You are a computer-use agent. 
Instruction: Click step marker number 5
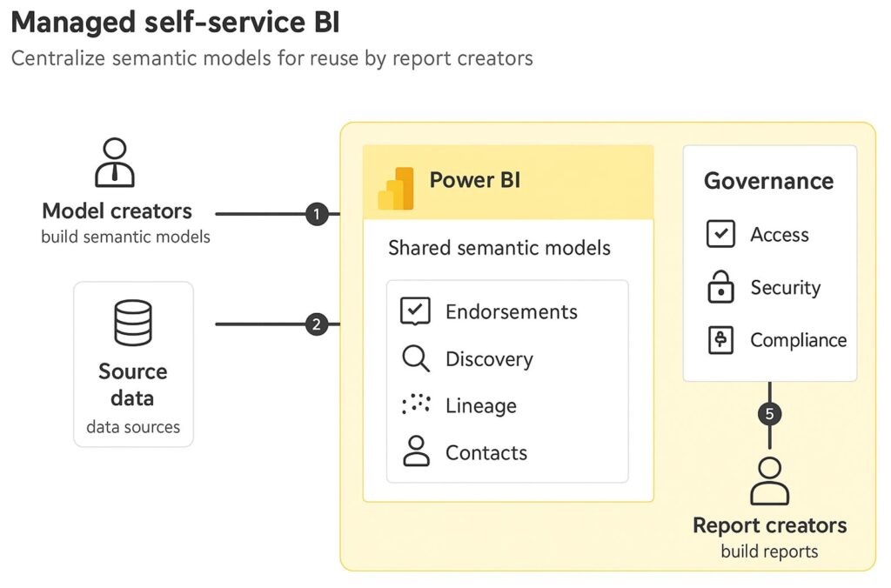[769, 413]
